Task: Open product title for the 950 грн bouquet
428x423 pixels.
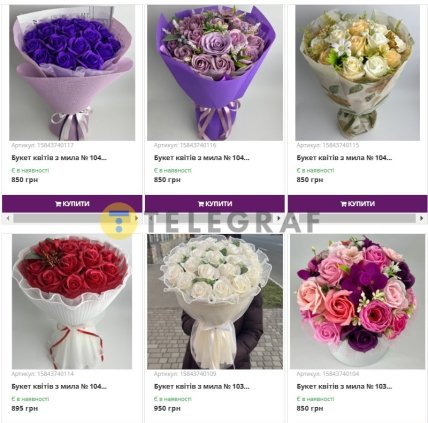Action: coord(202,386)
